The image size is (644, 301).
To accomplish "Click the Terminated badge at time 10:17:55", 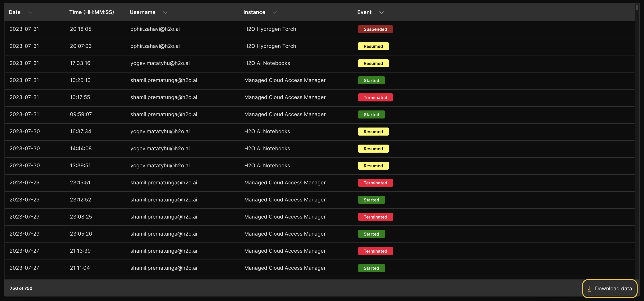I will pos(375,97).
